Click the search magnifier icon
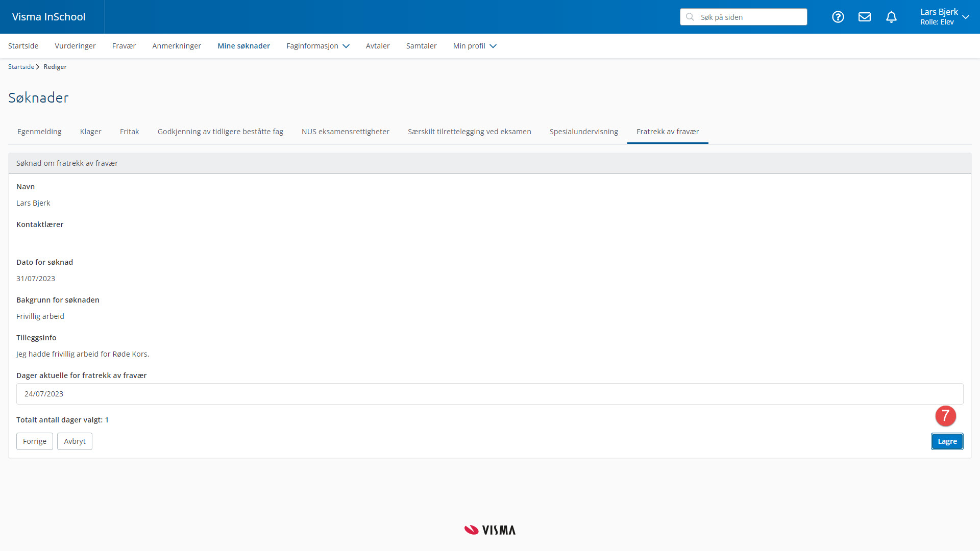Viewport: 980px width, 551px height. [x=690, y=17]
